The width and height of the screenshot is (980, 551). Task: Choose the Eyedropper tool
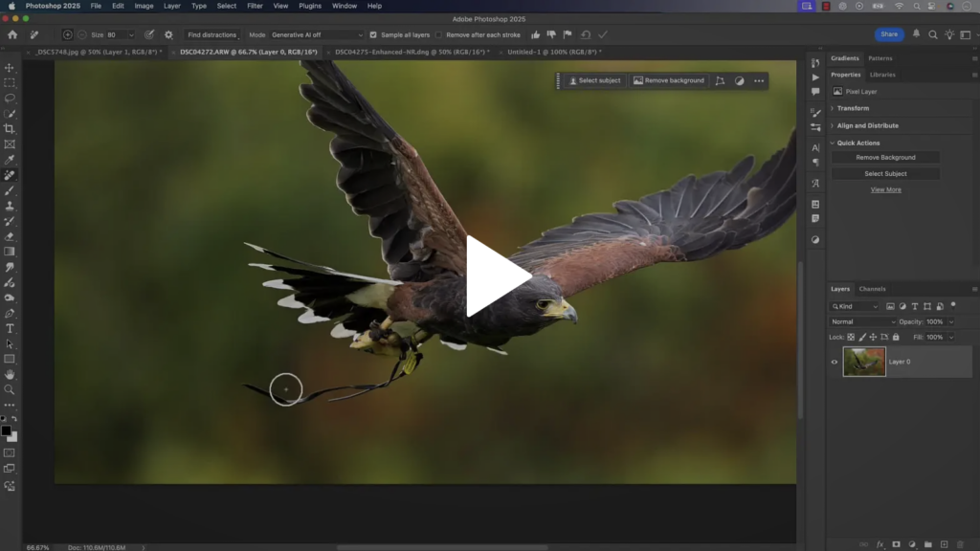click(x=10, y=160)
